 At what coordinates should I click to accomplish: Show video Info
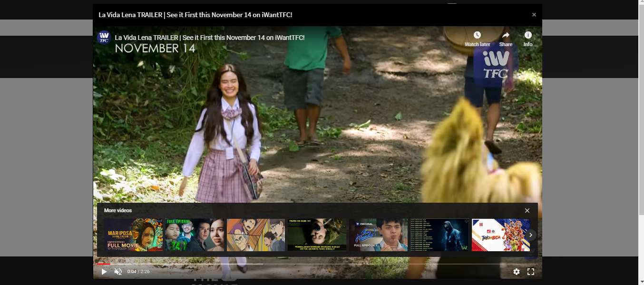pyautogui.click(x=528, y=39)
